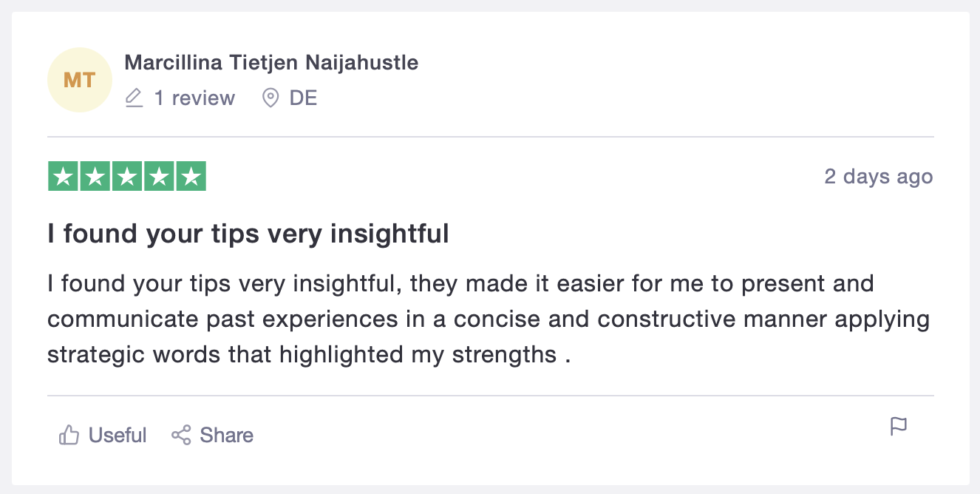Click the first green rating star

click(x=63, y=176)
